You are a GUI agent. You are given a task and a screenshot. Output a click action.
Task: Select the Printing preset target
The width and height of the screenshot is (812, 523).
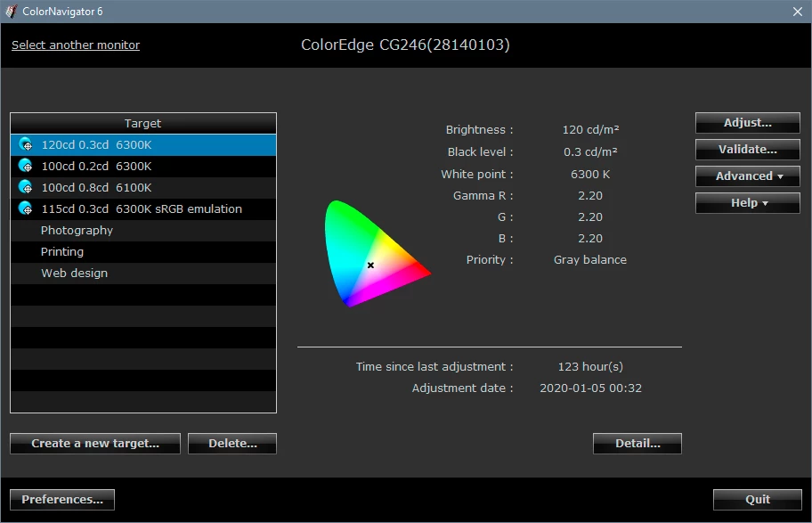point(143,251)
